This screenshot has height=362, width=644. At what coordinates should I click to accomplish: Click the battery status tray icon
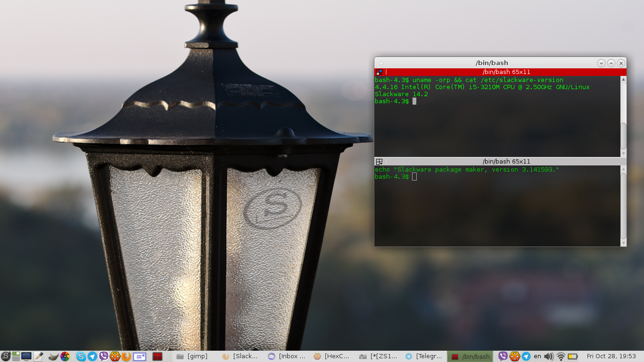coord(573,356)
